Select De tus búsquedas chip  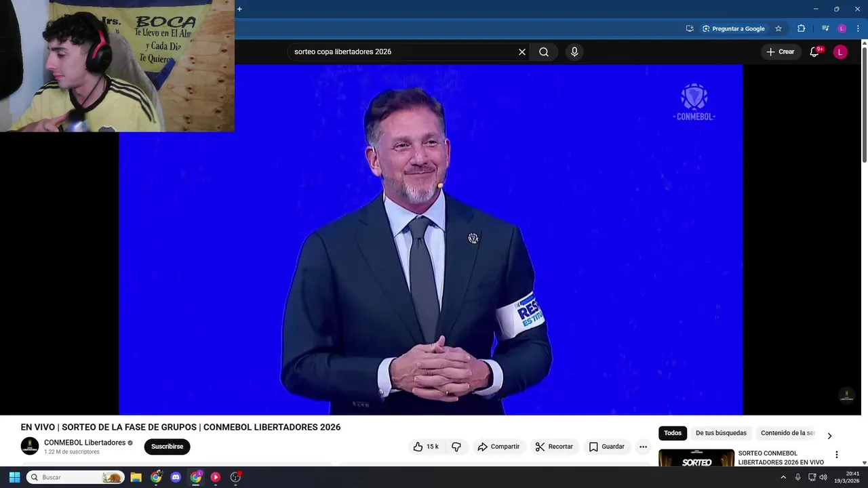point(721,433)
